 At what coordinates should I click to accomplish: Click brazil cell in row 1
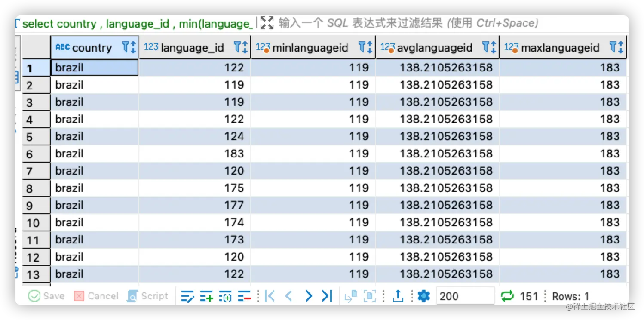pyautogui.click(x=95, y=68)
